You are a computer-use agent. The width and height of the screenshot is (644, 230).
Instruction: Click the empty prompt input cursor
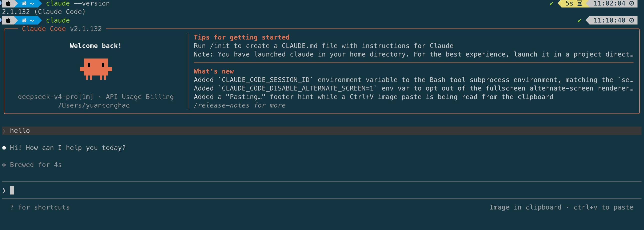click(x=12, y=190)
